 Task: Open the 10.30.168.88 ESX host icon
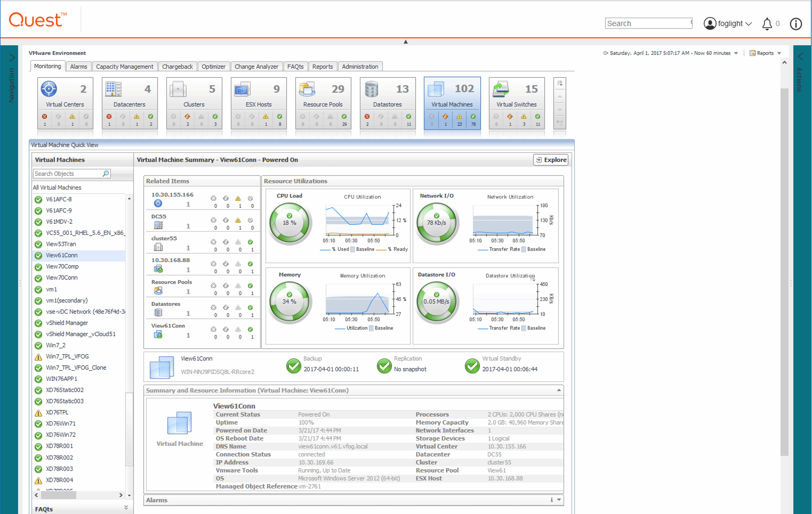[x=158, y=269]
